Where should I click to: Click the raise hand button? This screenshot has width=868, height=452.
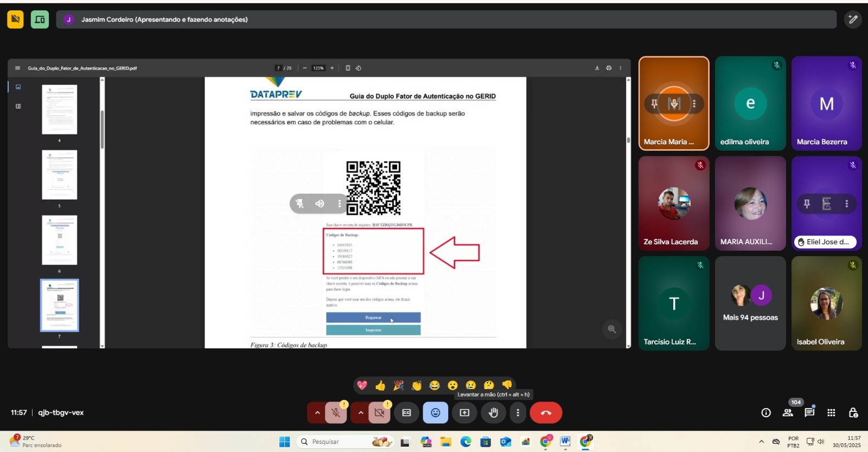tap(493, 413)
